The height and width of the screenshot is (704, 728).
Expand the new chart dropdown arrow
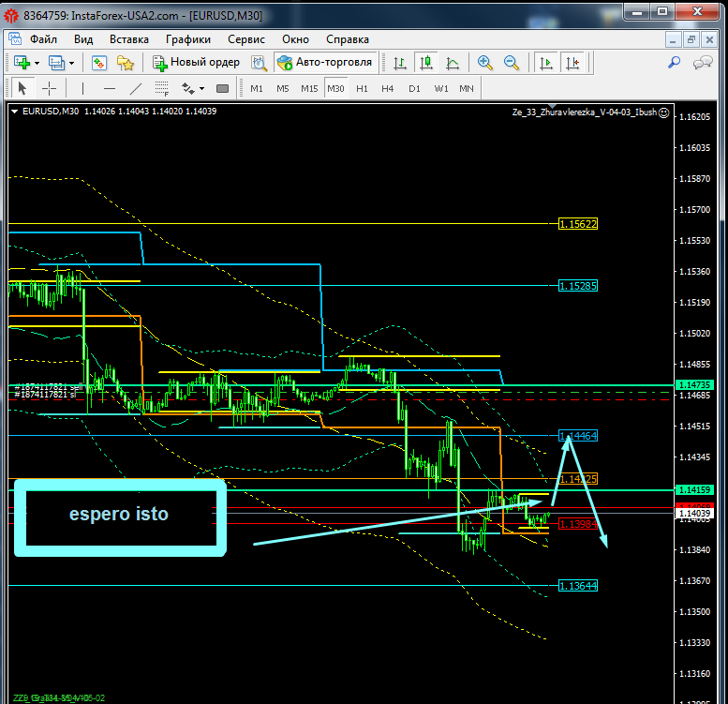[x=37, y=63]
